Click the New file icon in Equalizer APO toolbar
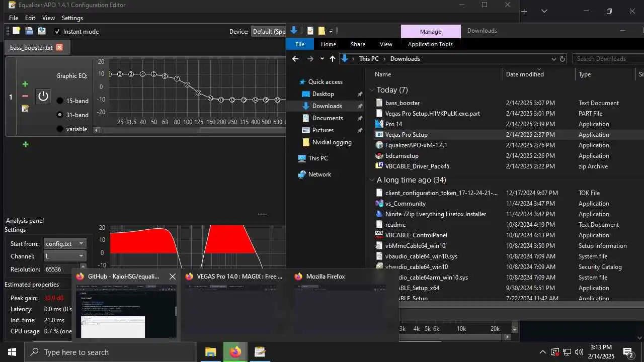The image size is (644, 362). [x=16, y=31]
